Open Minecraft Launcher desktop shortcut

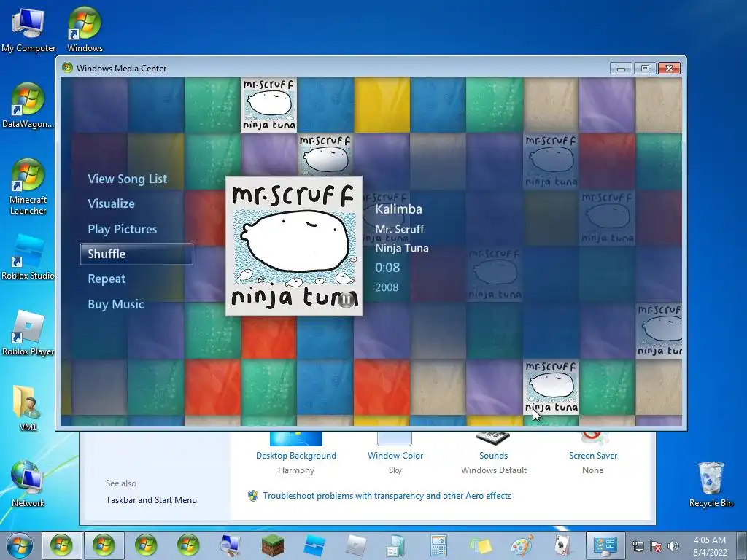pyautogui.click(x=28, y=187)
